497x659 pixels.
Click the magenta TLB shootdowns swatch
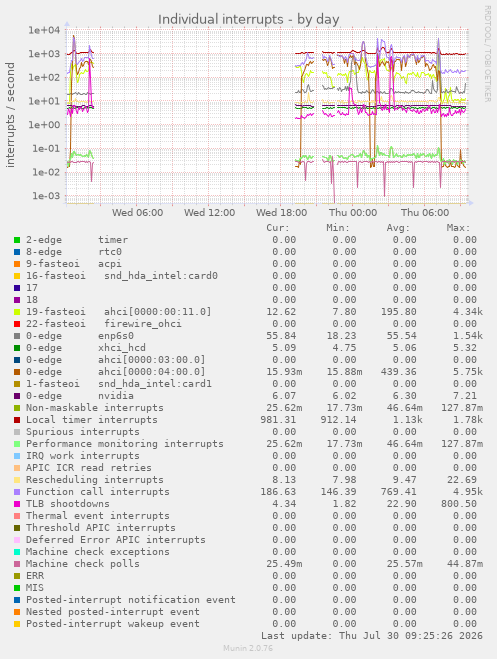click(17, 504)
